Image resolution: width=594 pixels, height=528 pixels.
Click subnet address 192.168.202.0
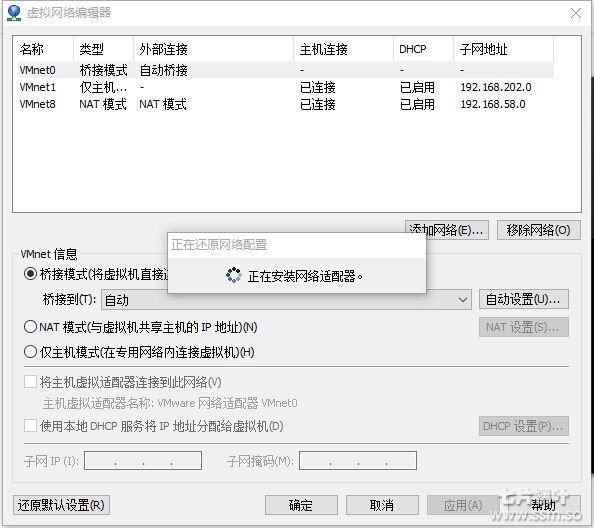pos(496,87)
